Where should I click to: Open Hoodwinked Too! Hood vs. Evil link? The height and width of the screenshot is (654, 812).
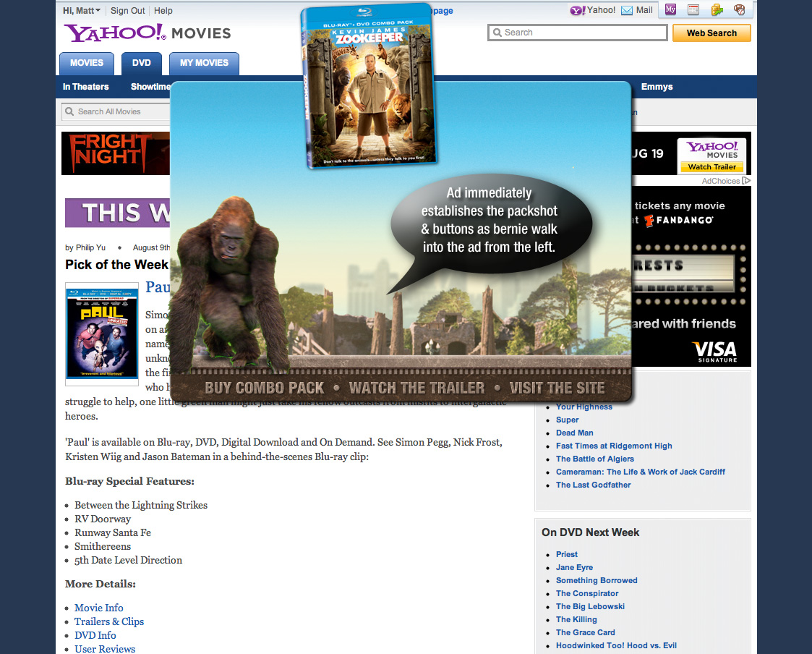pyautogui.click(x=616, y=645)
